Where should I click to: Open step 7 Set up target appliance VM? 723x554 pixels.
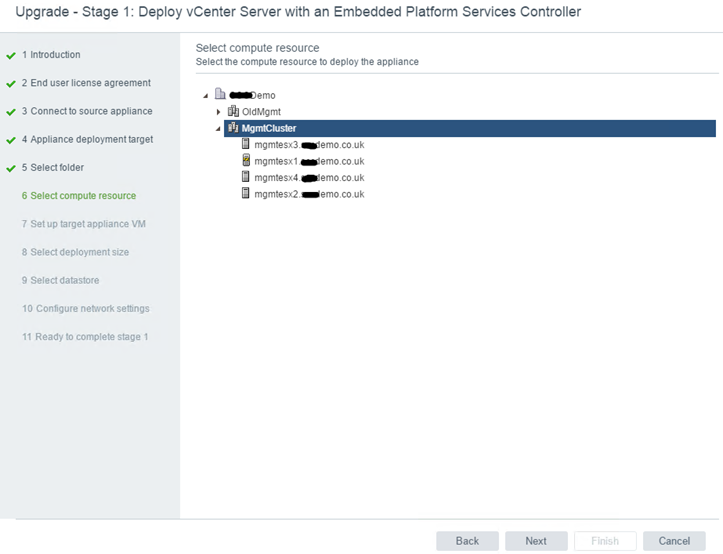point(83,224)
